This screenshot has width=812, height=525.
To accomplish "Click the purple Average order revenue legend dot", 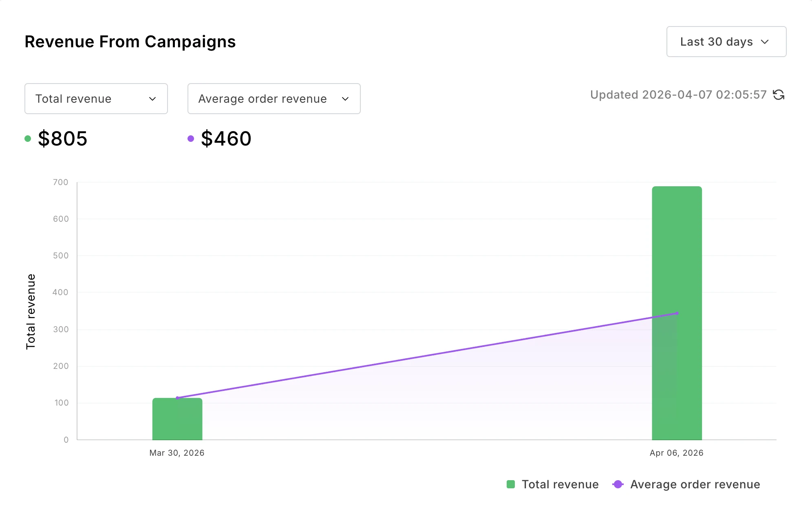I will tap(618, 484).
